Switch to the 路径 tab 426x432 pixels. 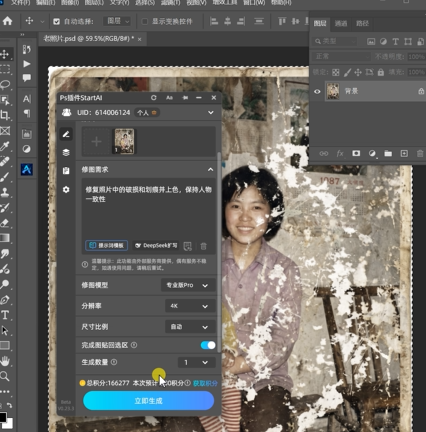point(362,23)
